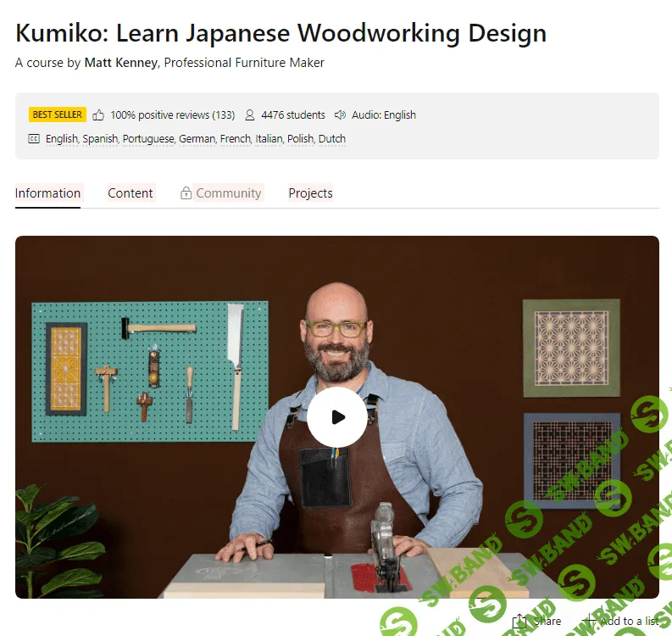Click the students person icon
This screenshot has width=672, height=636.
pos(250,115)
